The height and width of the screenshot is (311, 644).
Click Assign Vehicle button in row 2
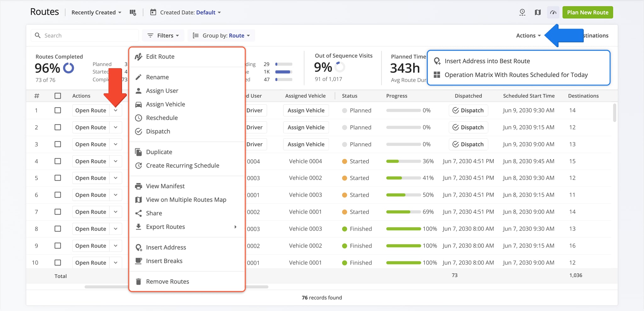click(x=306, y=127)
